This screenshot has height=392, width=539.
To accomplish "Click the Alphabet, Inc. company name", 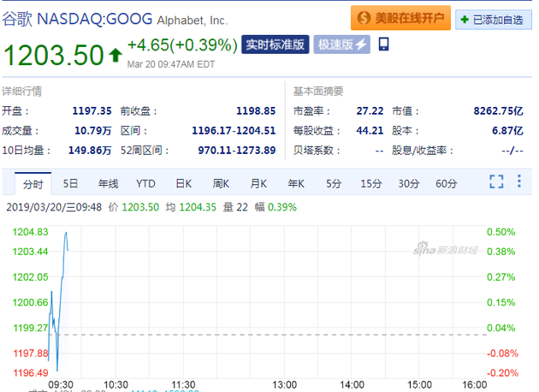I will [192, 21].
